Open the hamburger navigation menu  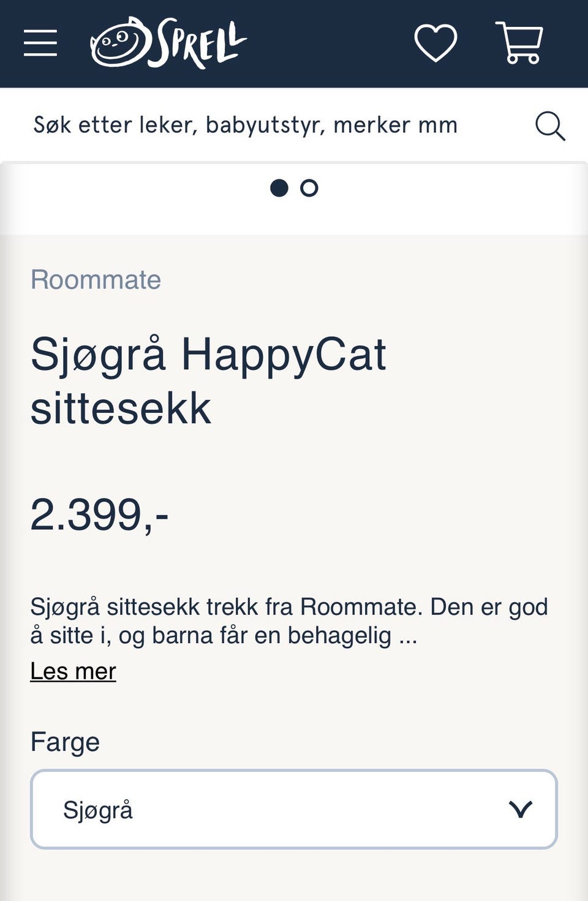click(x=40, y=43)
